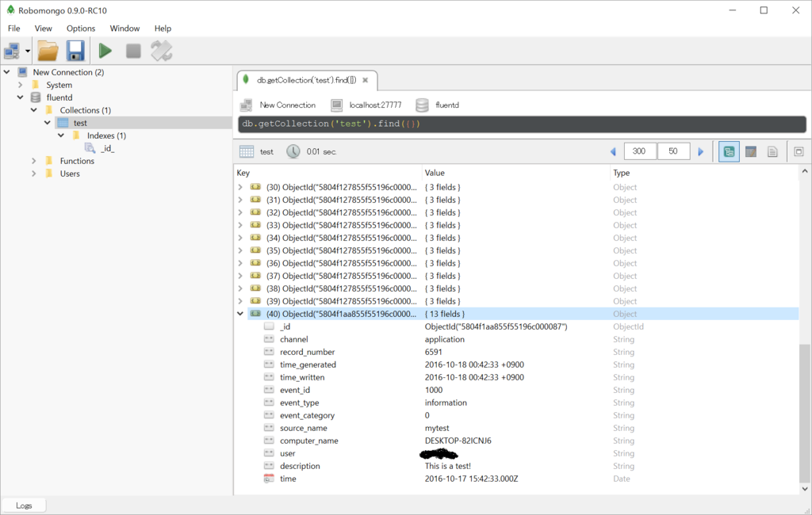Switch results to text view mode icon

tap(772, 151)
